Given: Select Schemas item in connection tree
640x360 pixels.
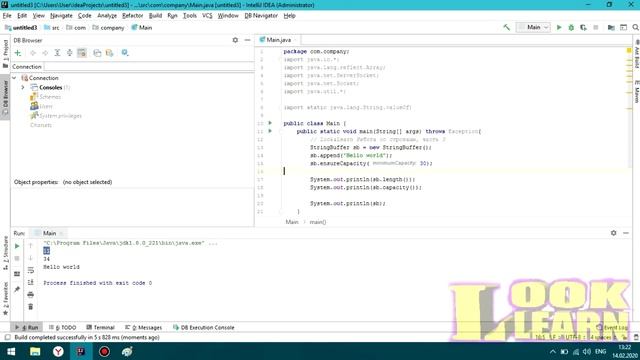Looking at the screenshot, I should [45, 97].
